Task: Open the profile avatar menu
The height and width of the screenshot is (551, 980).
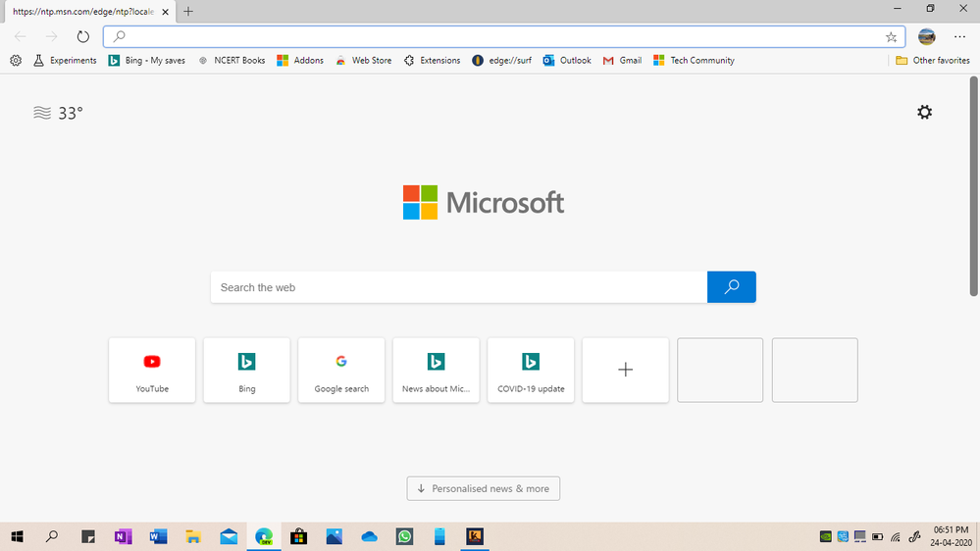Action: (x=927, y=37)
